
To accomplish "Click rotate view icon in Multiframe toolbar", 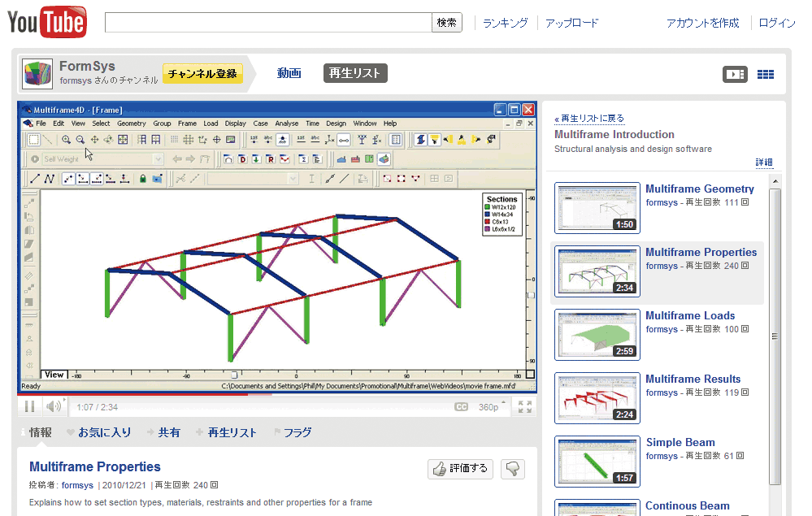I will click(108, 139).
